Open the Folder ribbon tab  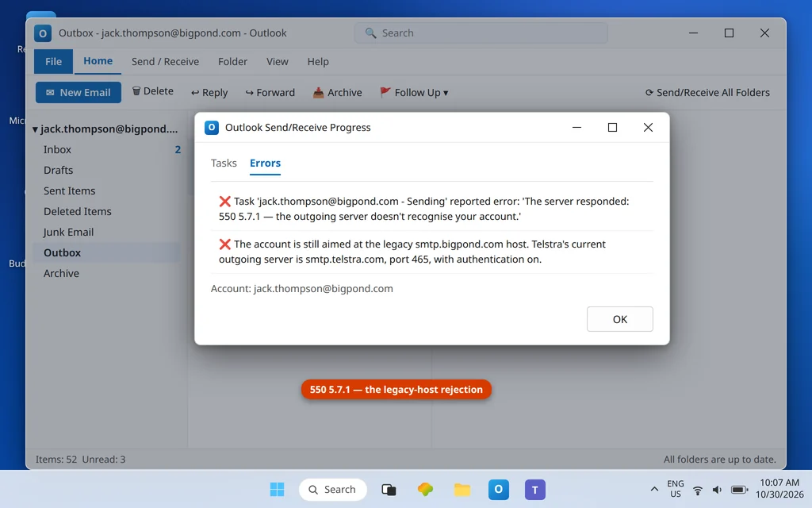coord(232,62)
